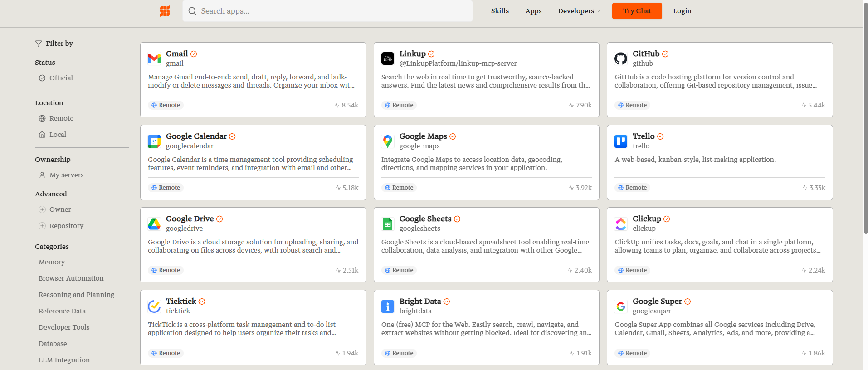Click the '@LinkupPlatform/linkup-mcp-server' text

click(458, 63)
